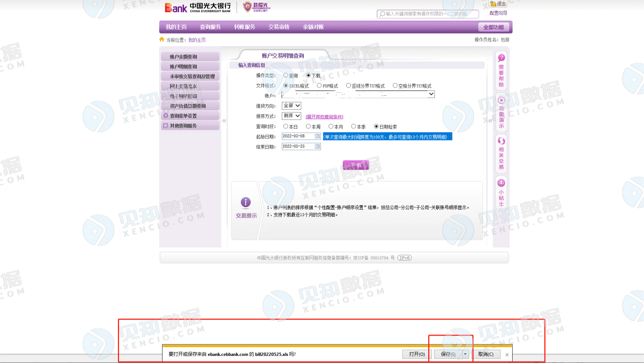Select the 查询 operation type radio button
Viewport: 644px width, 363px height.
[285, 76]
